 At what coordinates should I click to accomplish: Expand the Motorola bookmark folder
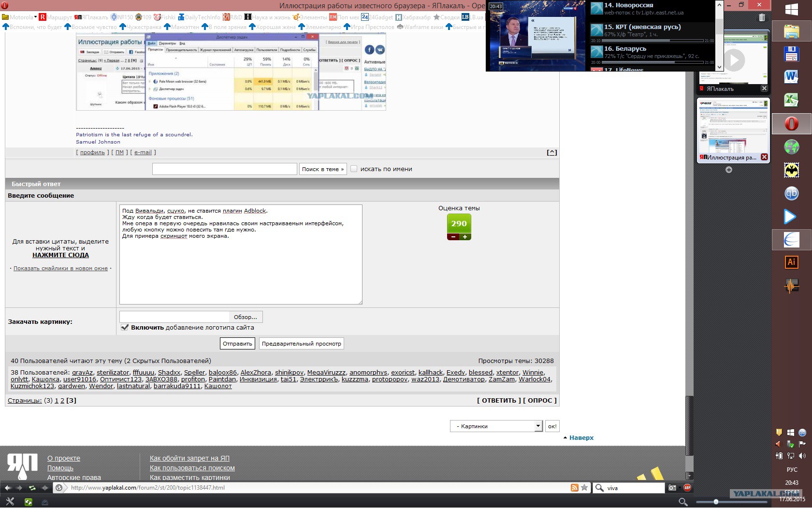point(19,17)
